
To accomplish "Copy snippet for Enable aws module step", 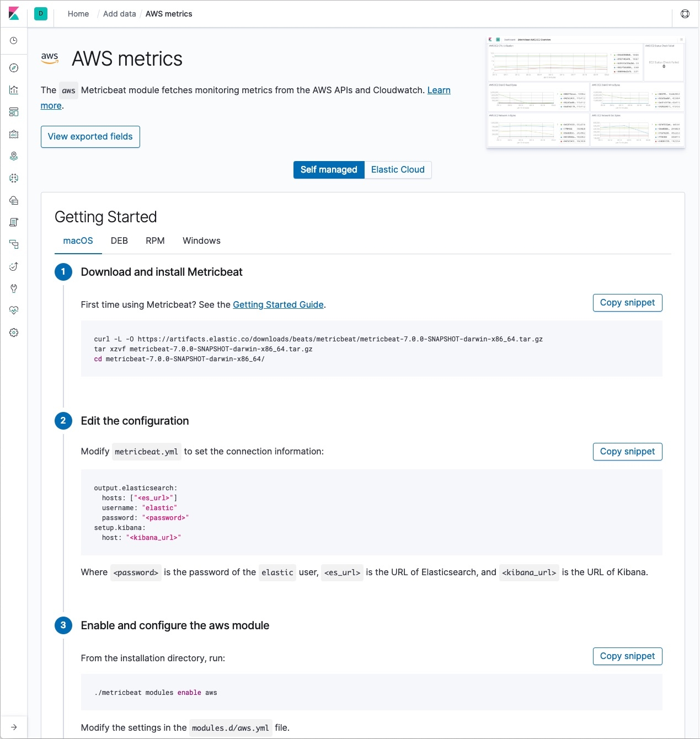I will (x=628, y=656).
